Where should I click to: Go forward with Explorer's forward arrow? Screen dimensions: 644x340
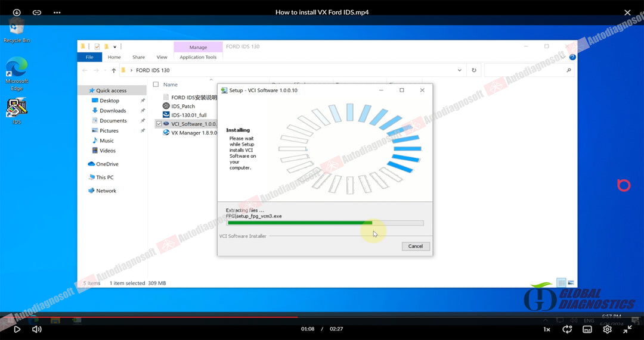[96, 70]
